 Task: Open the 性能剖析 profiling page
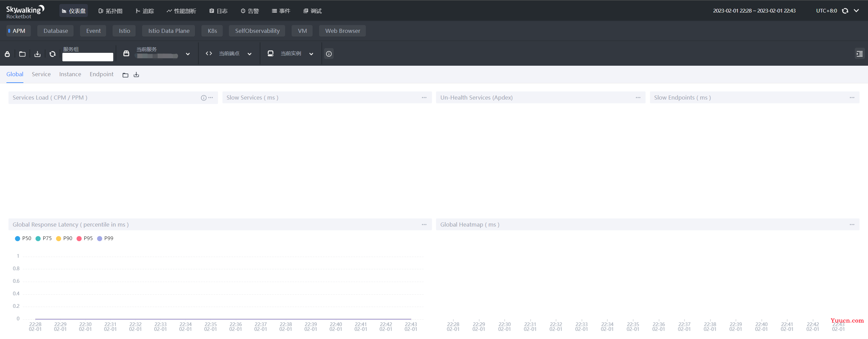click(181, 11)
